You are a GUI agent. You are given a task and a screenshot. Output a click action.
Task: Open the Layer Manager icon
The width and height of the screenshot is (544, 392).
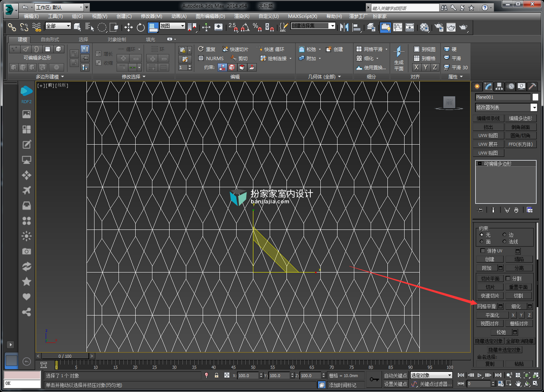click(x=371, y=27)
